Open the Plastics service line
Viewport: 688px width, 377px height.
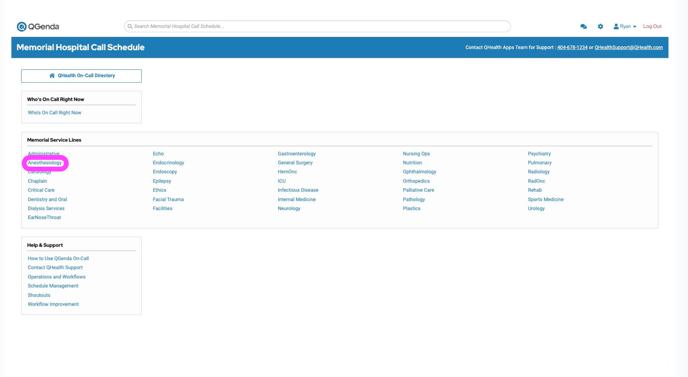(x=412, y=208)
